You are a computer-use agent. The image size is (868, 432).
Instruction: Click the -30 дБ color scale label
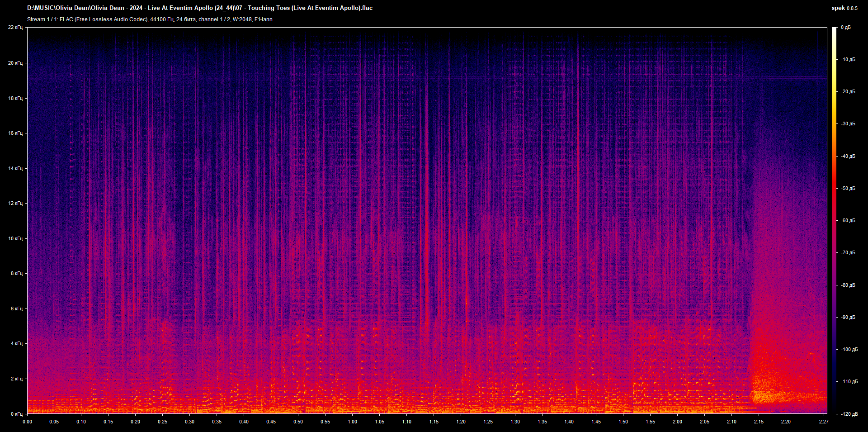[848, 123]
